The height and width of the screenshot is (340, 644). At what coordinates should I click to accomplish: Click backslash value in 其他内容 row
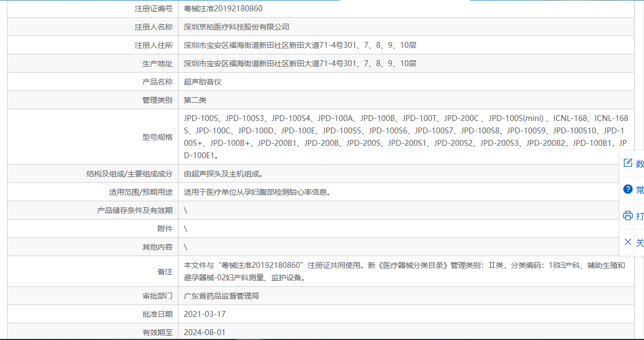[x=185, y=247]
